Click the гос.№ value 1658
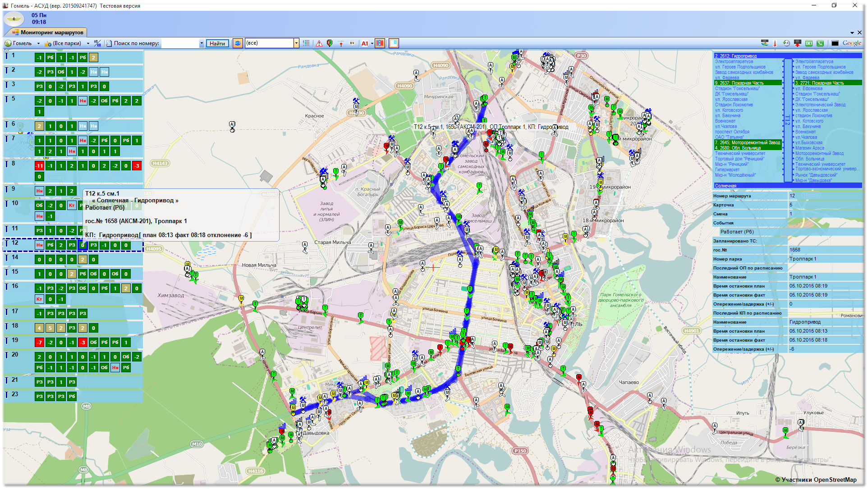The height and width of the screenshot is (489, 868). [x=825, y=250]
